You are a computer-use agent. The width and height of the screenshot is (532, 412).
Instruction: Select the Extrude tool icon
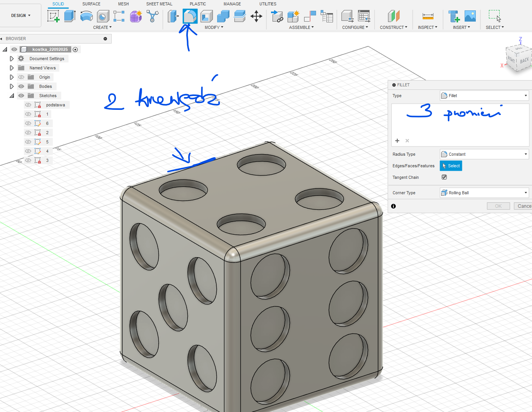pos(70,16)
